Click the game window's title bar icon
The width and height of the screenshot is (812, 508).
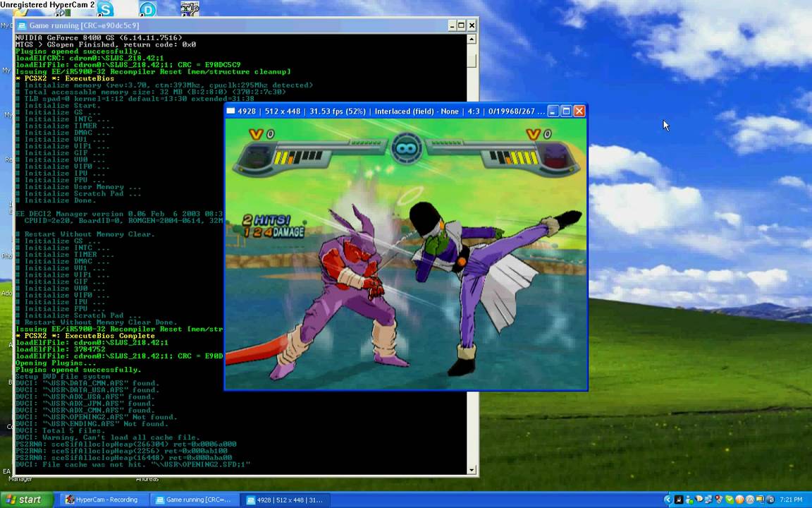click(x=231, y=111)
